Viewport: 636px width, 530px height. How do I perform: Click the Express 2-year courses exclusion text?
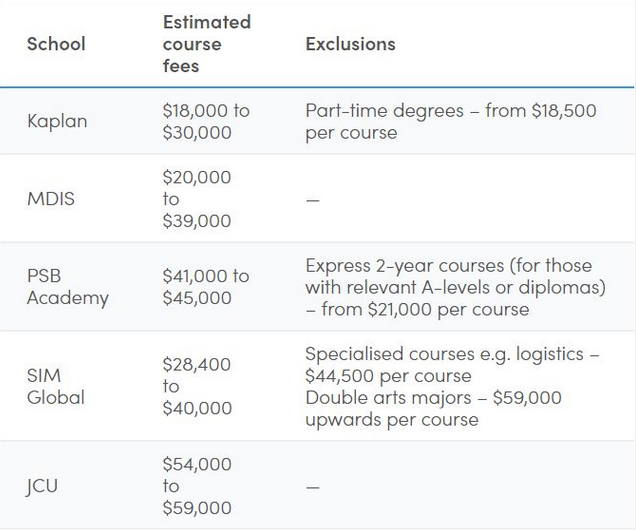pos(455,287)
